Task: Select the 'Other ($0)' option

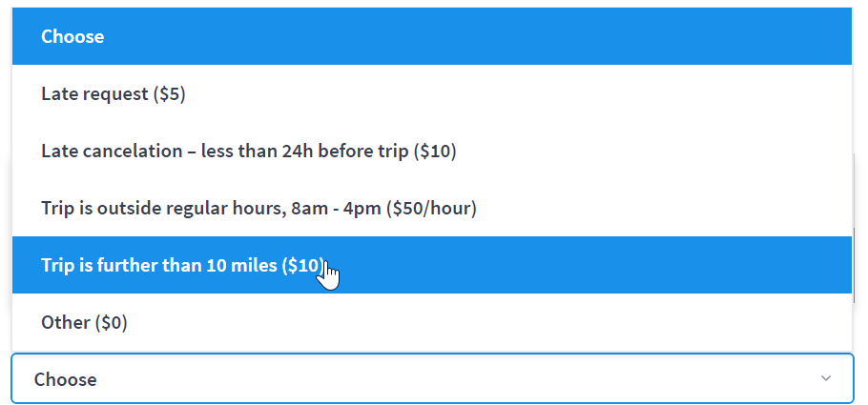Action: [432, 322]
